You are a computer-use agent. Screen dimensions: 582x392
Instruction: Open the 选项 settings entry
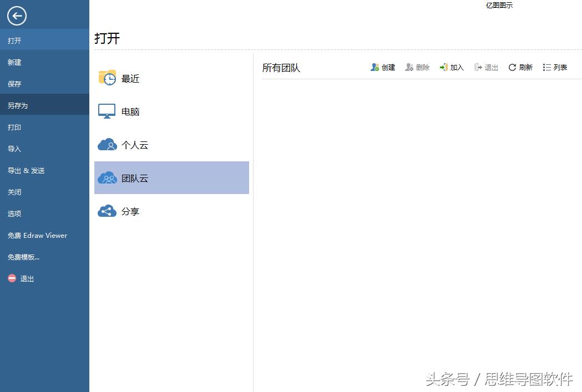(14, 213)
